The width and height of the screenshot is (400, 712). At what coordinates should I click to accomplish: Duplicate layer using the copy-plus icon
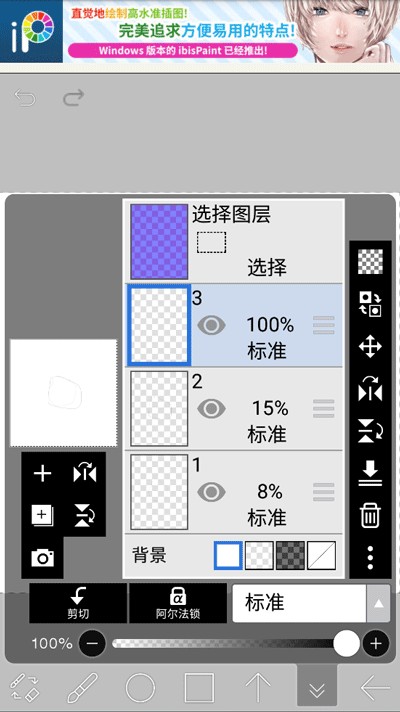(x=42, y=515)
